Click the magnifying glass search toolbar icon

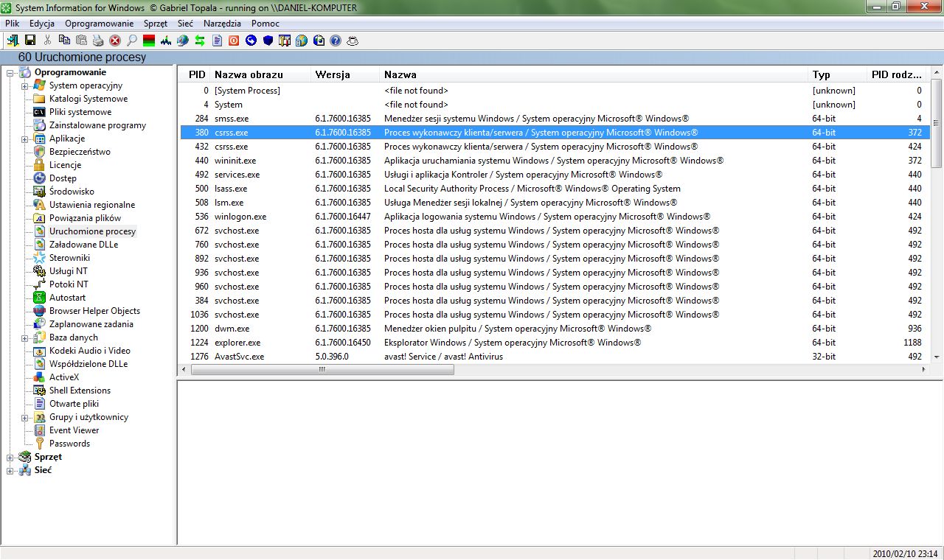click(x=132, y=41)
